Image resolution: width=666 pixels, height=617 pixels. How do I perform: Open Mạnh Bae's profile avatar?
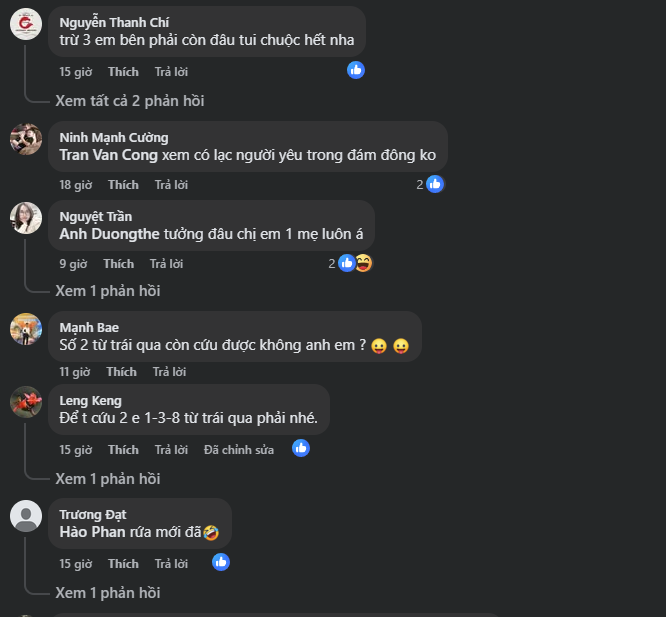(x=26, y=329)
